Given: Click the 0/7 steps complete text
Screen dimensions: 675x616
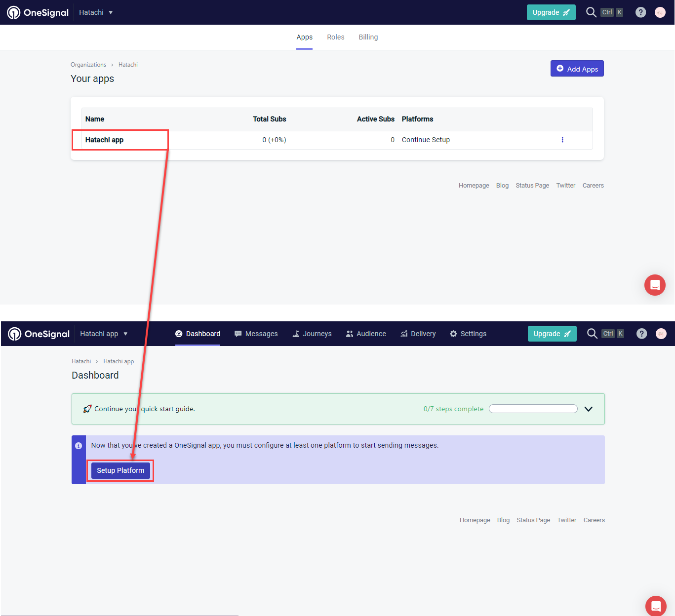Looking at the screenshot, I should click(x=453, y=409).
